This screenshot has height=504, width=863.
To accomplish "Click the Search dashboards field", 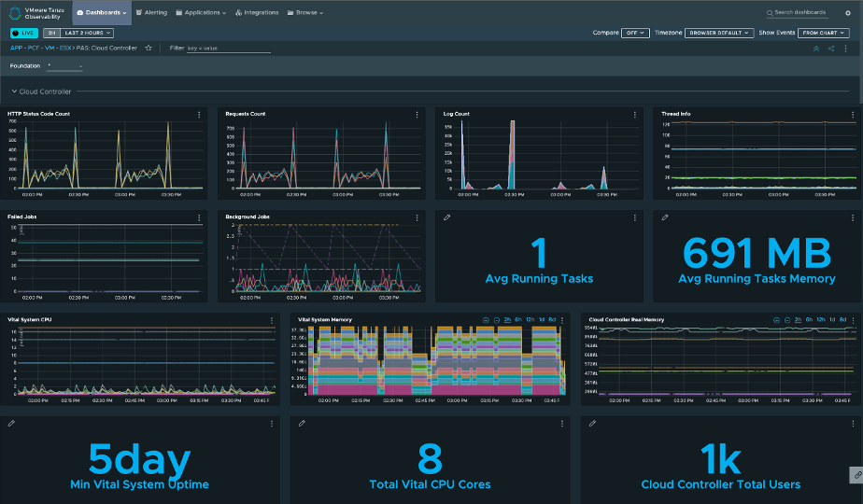I will tap(799, 13).
